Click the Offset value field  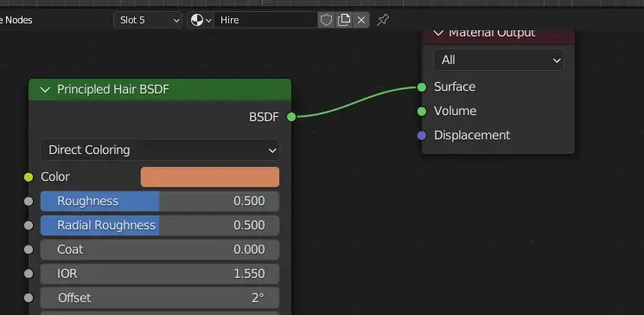(x=160, y=298)
